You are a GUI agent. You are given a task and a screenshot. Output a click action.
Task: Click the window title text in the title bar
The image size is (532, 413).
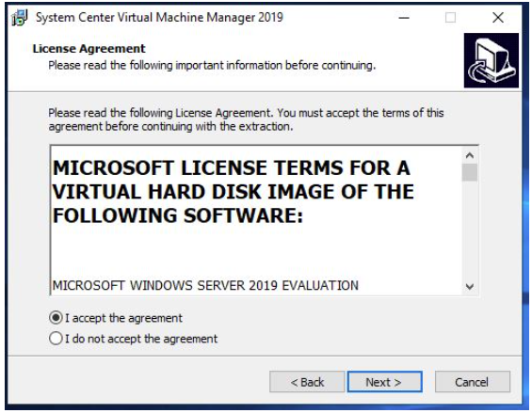pos(159,17)
